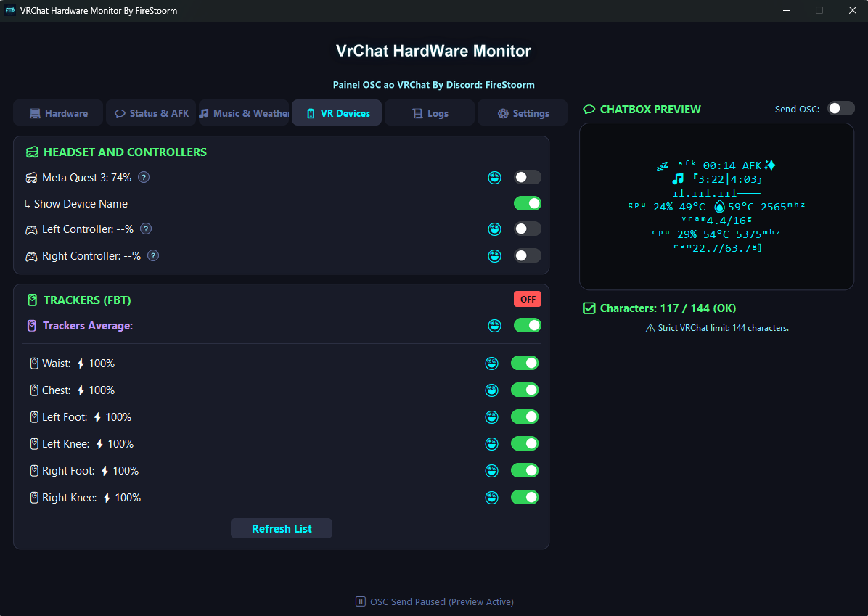Open the Status & AFK tab

pos(151,113)
